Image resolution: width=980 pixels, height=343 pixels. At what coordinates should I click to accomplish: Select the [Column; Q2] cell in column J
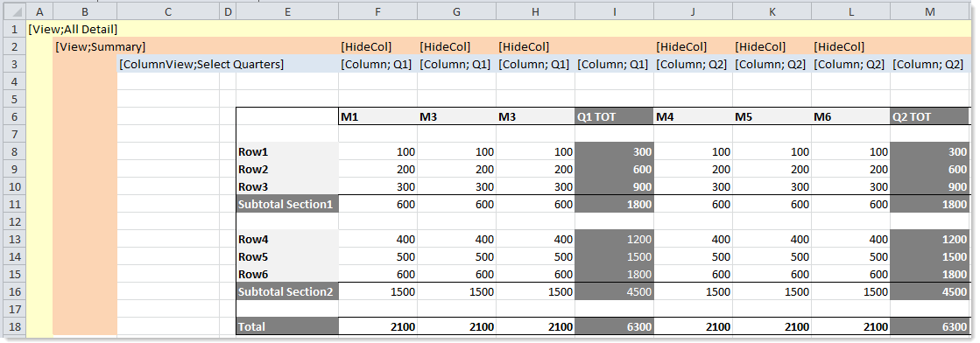pyautogui.click(x=693, y=64)
